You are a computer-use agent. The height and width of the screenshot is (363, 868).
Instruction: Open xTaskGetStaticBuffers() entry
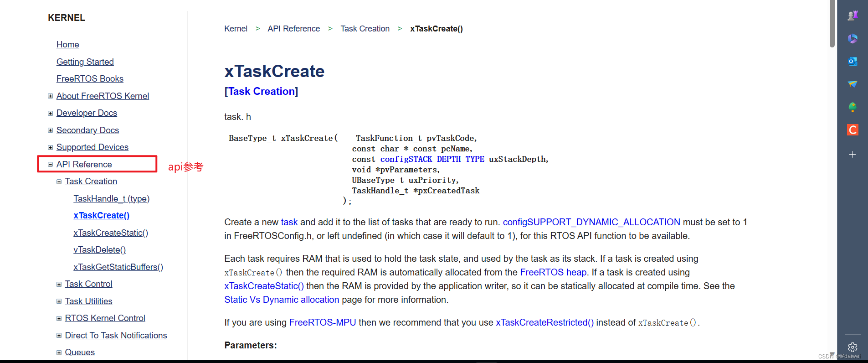coord(118,267)
